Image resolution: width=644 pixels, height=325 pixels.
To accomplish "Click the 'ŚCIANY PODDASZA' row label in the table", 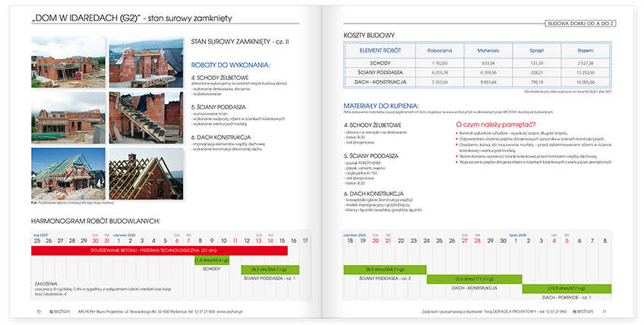I will point(380,72).
